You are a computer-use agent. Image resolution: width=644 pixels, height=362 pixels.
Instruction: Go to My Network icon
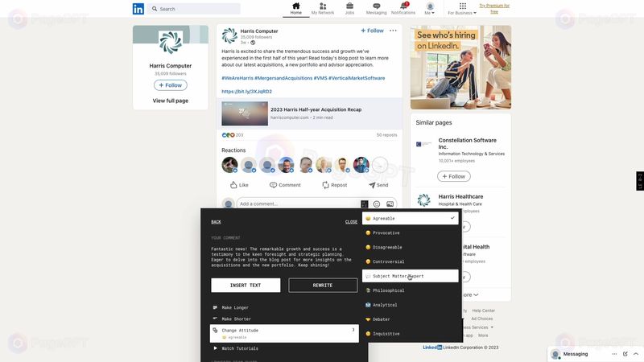point(322,6)
